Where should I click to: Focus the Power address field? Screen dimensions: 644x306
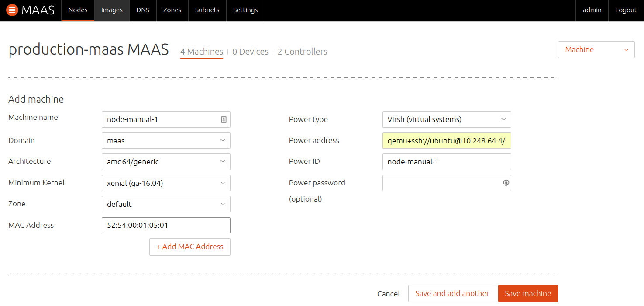click(x=447, y=141)
